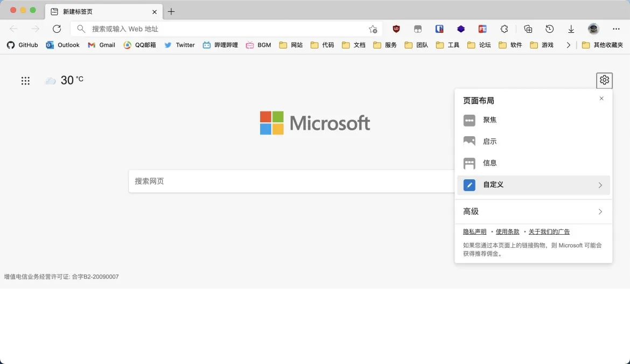Click the back navigation arrow
The height and width of the screenshot is (364, 630).
(x=13, y=29)
